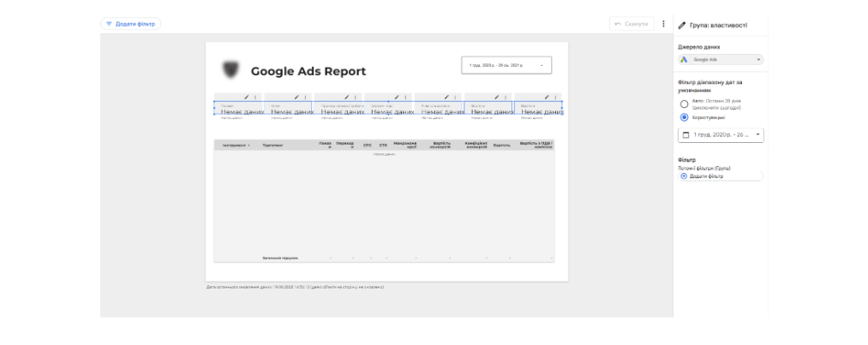Viewport: 868px width, 345px height.
Task: Click the blurred shield logo in report header
Action: [x=229, y=69]
